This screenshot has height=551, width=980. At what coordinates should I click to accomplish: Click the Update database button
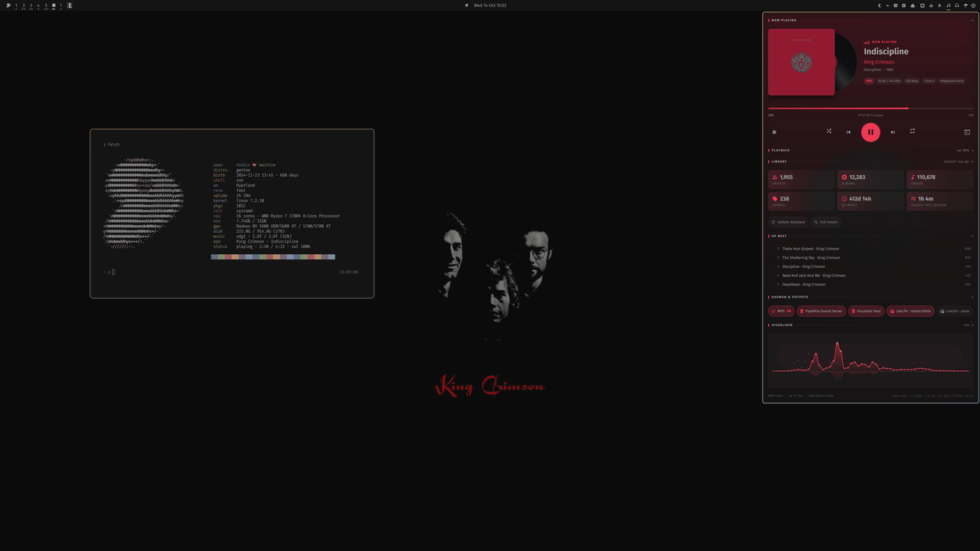tap(788, 222)
